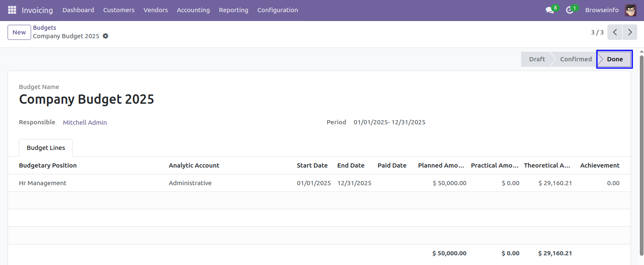Image resolution: width=644 pixels, height=265 pixels.
Task: Click the user avatar picture
Action: (x=631, y=10)
